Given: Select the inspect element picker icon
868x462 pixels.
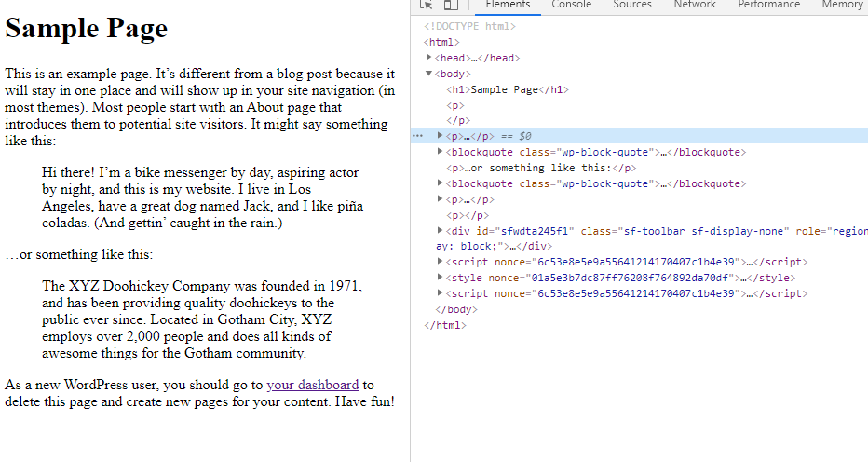Looking at the screenshot, I should pos(426,5).
